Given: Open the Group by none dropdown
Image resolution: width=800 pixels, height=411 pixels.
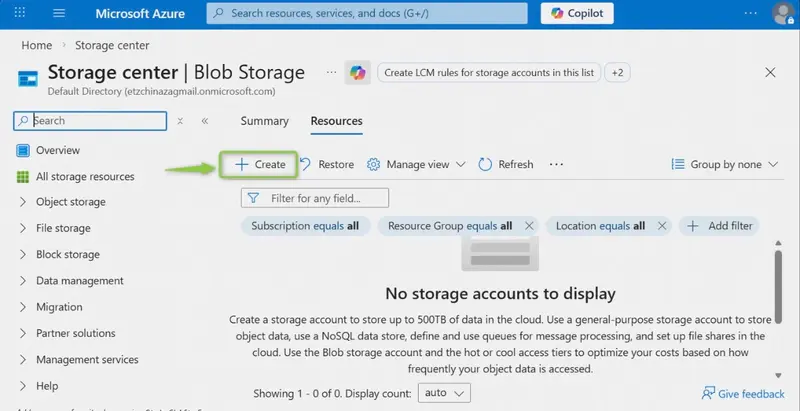Looking at the screenshot, I should tap(725, 164).
